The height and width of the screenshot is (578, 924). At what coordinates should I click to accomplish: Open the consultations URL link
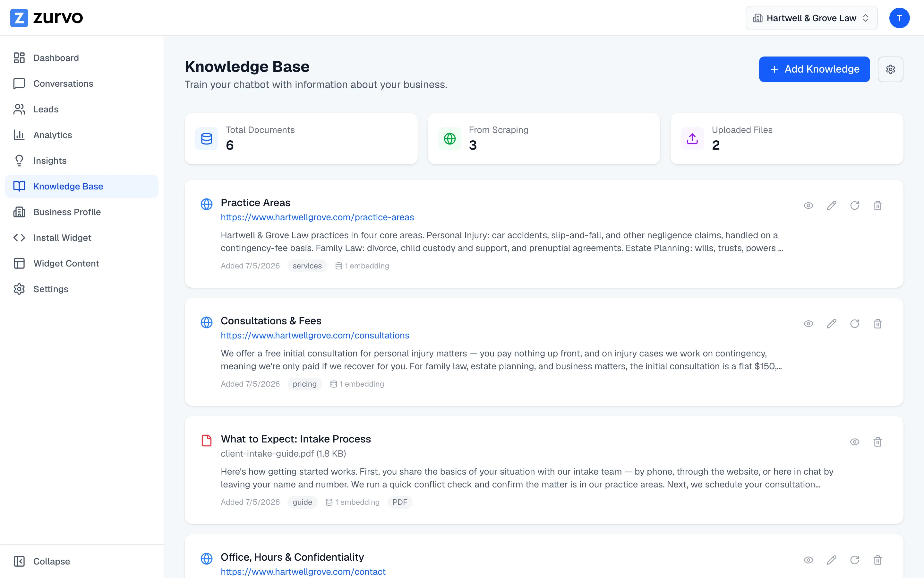point(315,335)
